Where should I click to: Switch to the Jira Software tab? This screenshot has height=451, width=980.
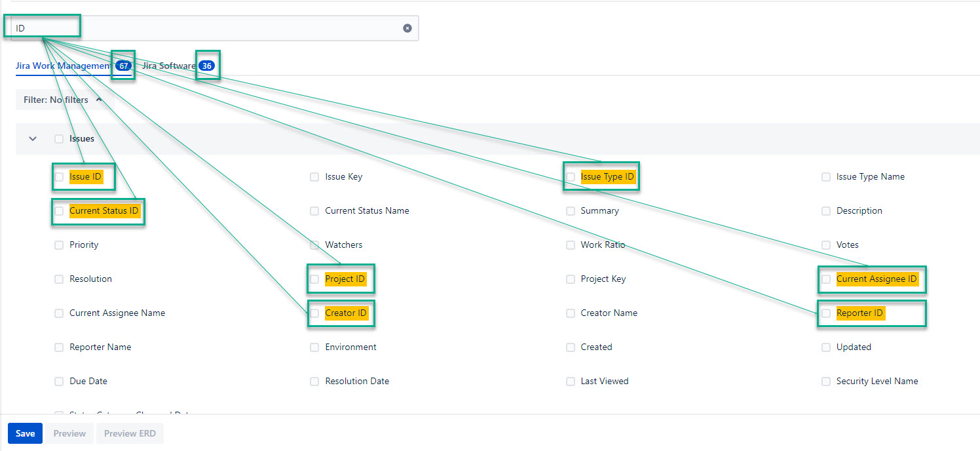pyautogui.click(x=169, y=66)
